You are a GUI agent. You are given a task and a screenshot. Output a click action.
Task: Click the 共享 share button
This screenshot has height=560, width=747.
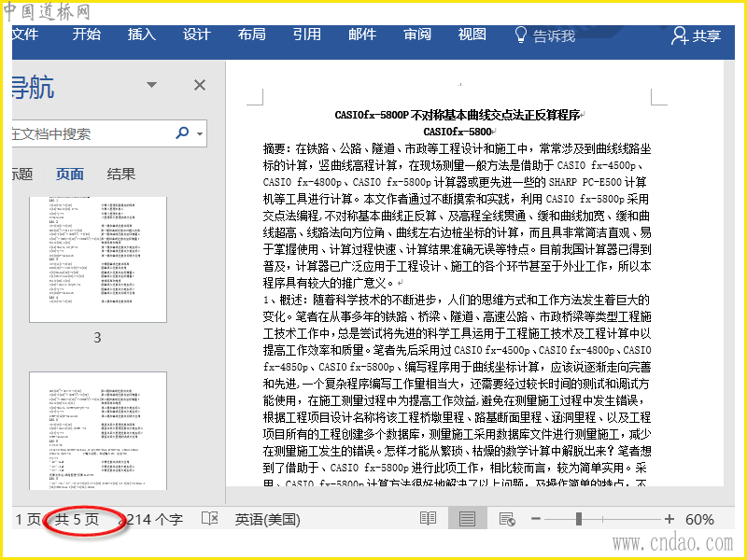696,35
